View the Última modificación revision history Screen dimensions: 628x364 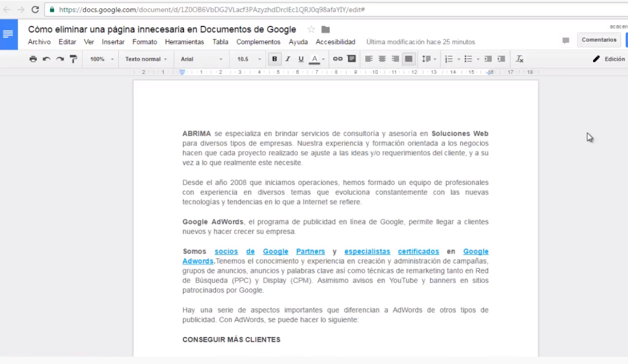pos(420,42)
